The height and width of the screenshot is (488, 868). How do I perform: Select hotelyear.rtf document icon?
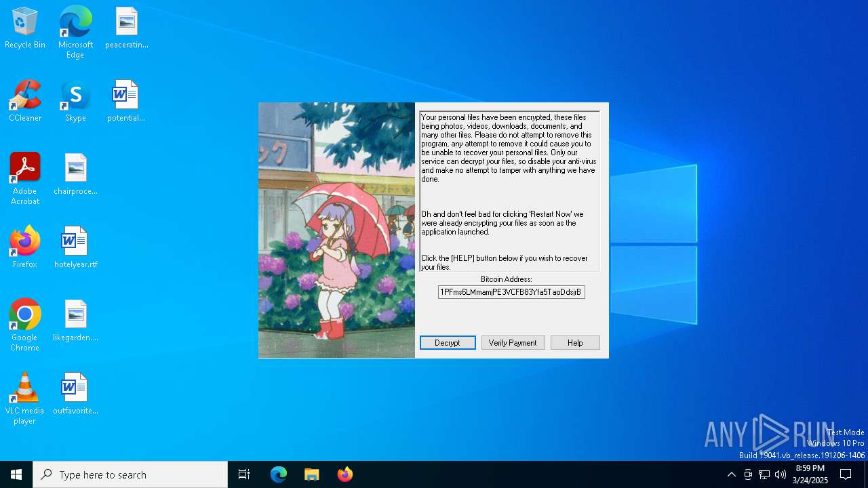point(75,247)
